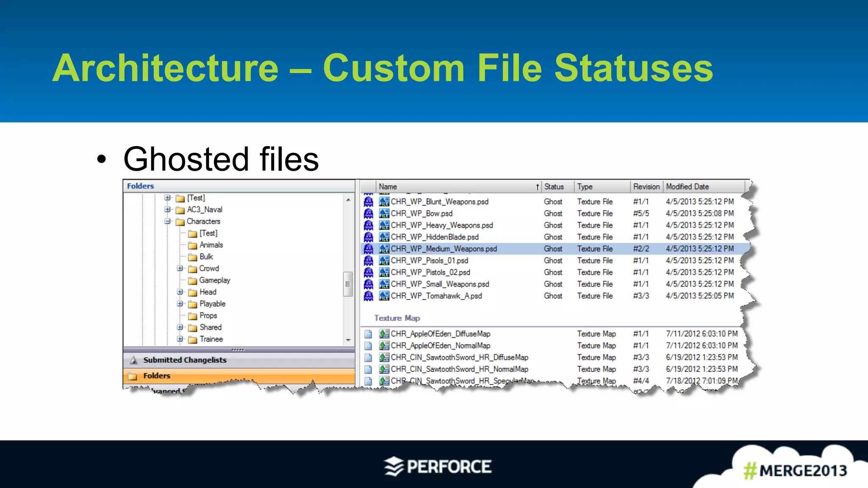Click ghost icon beside CHR_WP_HiddenBlade.psd
868x488 pixels.
[x=369, y=237]
